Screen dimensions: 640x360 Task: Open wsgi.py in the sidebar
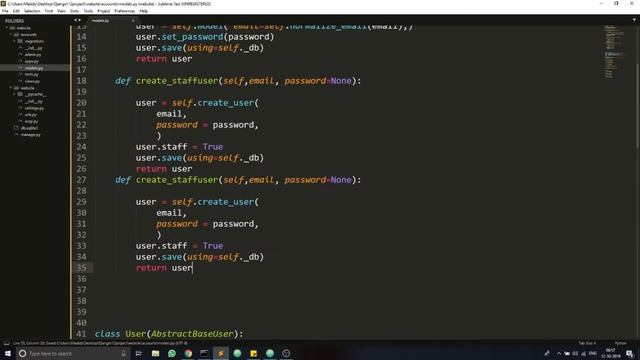[31, 121]
